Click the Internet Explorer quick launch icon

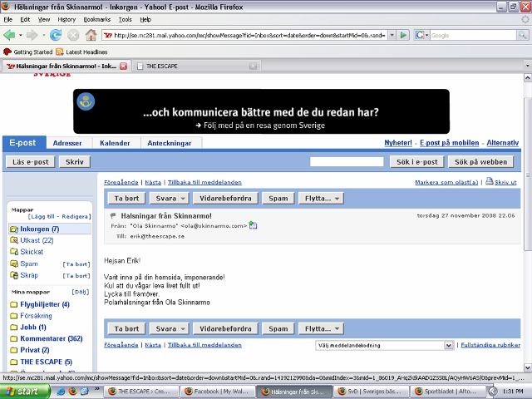[x=61, y=392]
